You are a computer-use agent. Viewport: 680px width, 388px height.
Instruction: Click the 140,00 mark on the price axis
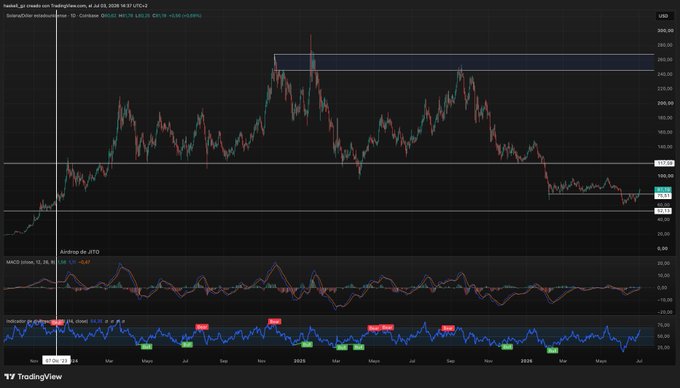coord(665,147)
